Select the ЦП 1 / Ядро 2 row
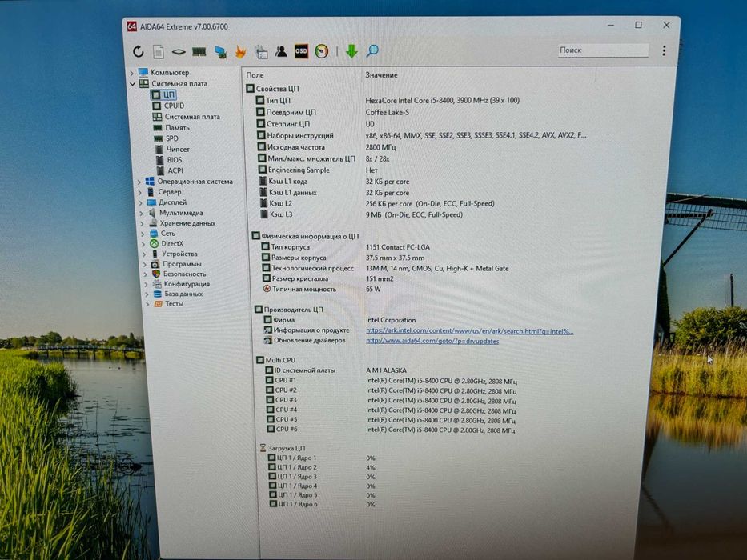Screen dimensions: 747x560 coord(322,467)
